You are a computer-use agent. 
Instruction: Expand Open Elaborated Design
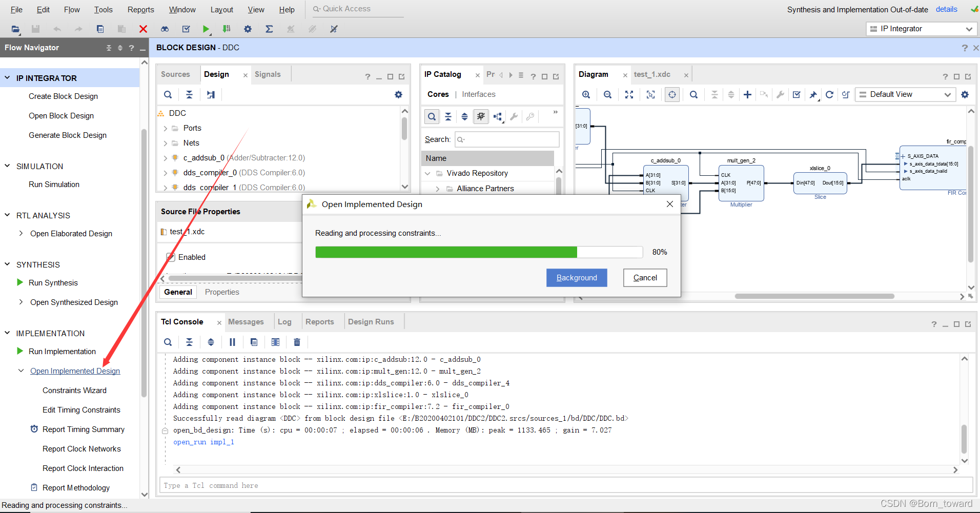pyautogui.click(x=21, y=234)
